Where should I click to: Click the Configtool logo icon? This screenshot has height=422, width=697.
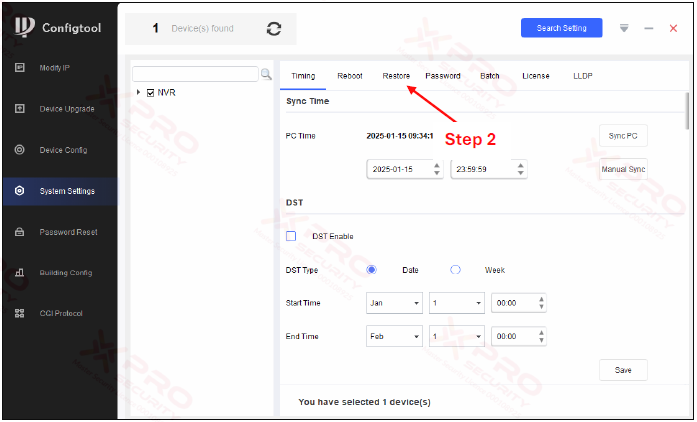[24, 27]
